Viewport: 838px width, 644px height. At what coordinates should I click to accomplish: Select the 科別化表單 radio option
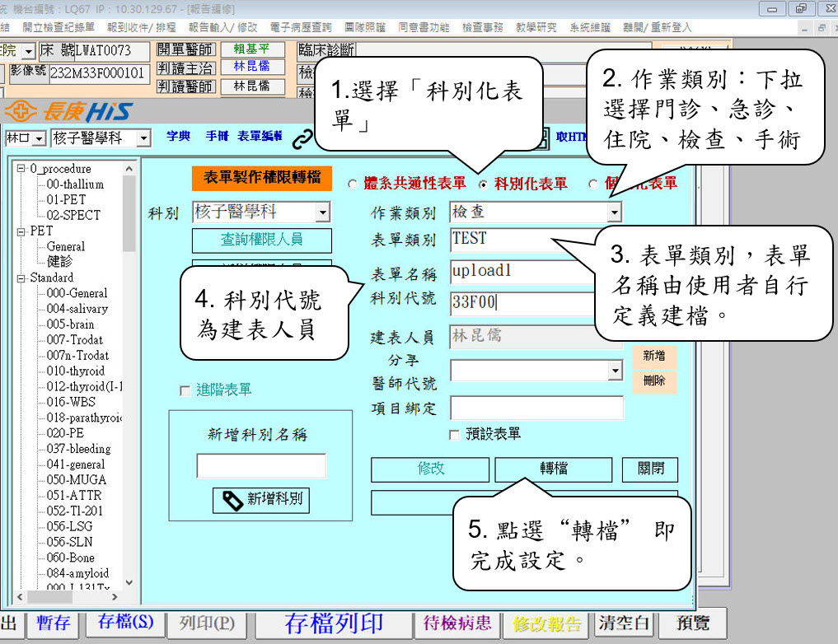[x=483, y=184]
